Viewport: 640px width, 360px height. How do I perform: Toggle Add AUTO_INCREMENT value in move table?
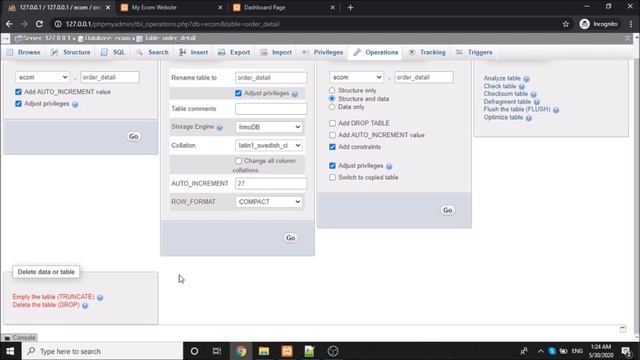click(18, 92)
